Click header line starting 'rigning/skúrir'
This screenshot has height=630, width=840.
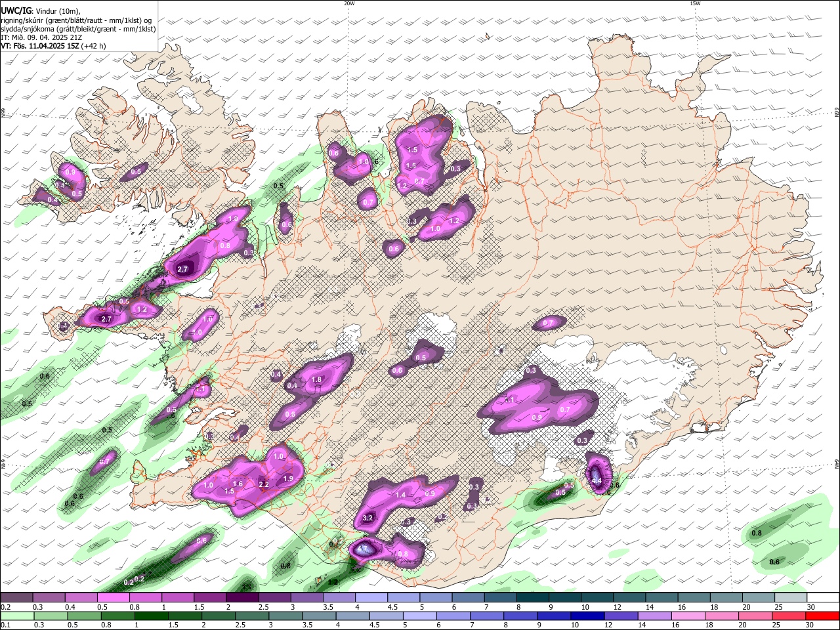click(x=76, y=20)
